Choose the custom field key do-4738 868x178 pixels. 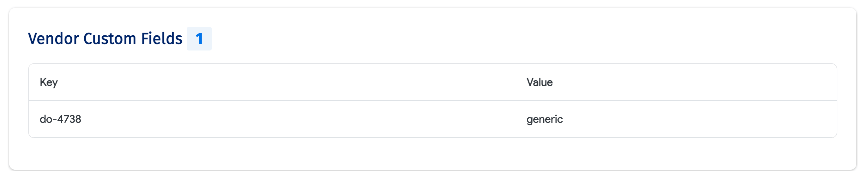click(x=60, y=119)
